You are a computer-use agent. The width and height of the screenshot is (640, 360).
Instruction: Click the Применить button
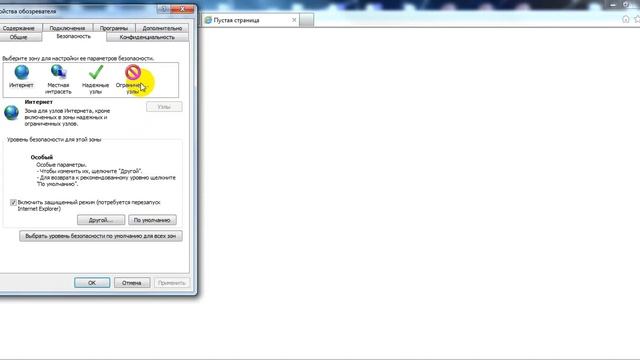point(172,282)
